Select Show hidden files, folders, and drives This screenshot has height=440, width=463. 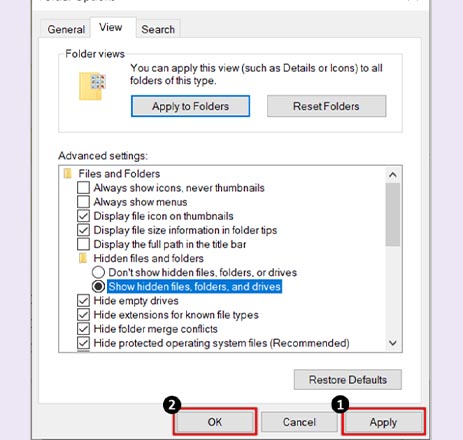[x=98, y=286]
